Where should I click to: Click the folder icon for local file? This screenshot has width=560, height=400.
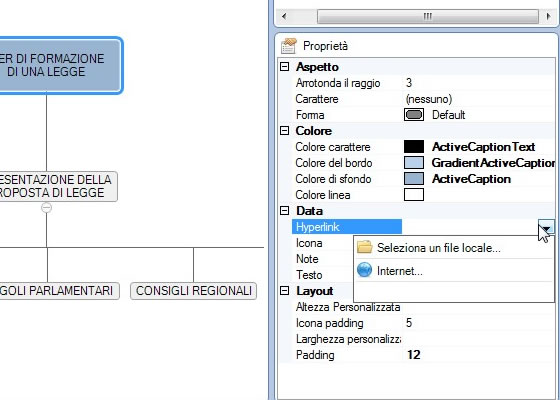(365, 247)
